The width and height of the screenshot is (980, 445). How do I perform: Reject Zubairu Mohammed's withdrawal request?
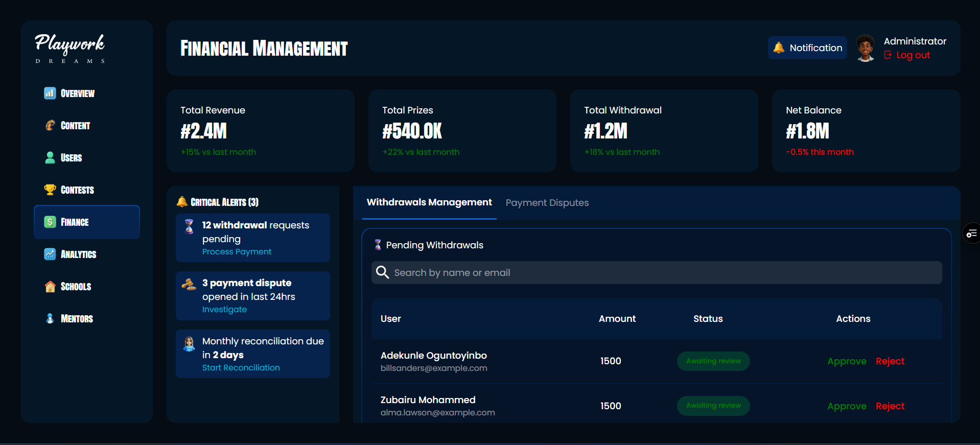pyautogui.click(x=890, y=406)
